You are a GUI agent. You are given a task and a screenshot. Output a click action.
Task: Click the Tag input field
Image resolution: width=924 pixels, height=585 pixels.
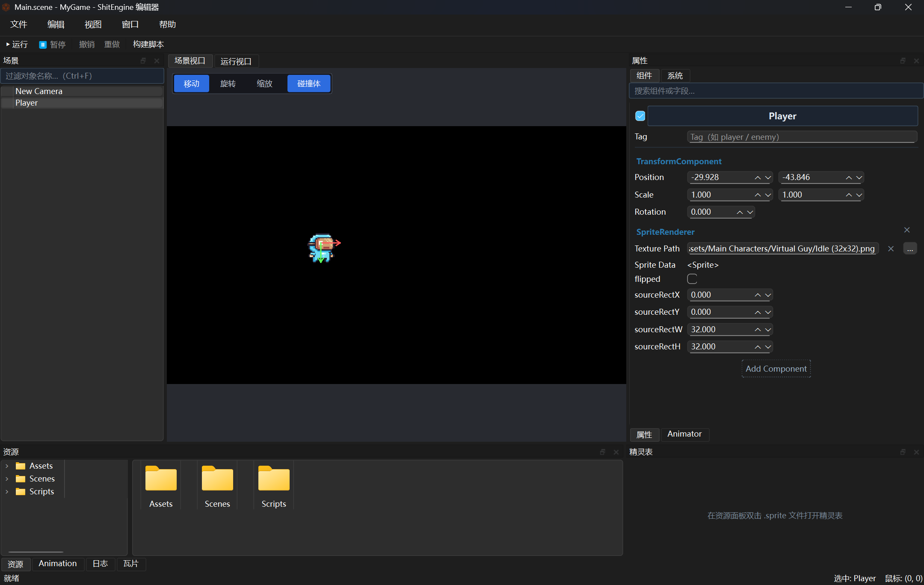802,137
